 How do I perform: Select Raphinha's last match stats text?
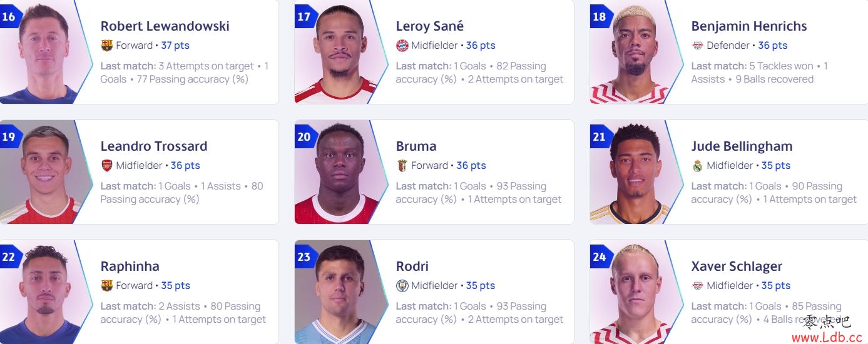click(183, 313)
